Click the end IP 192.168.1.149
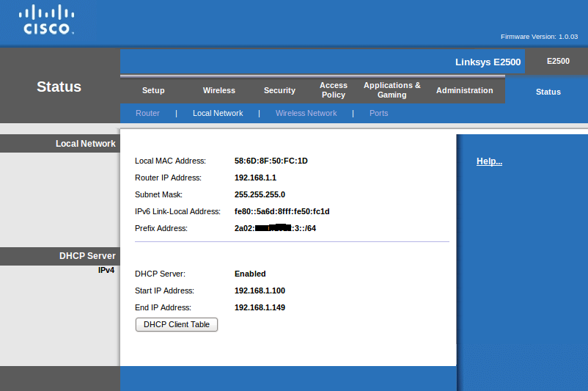 [x=260, y=307]
